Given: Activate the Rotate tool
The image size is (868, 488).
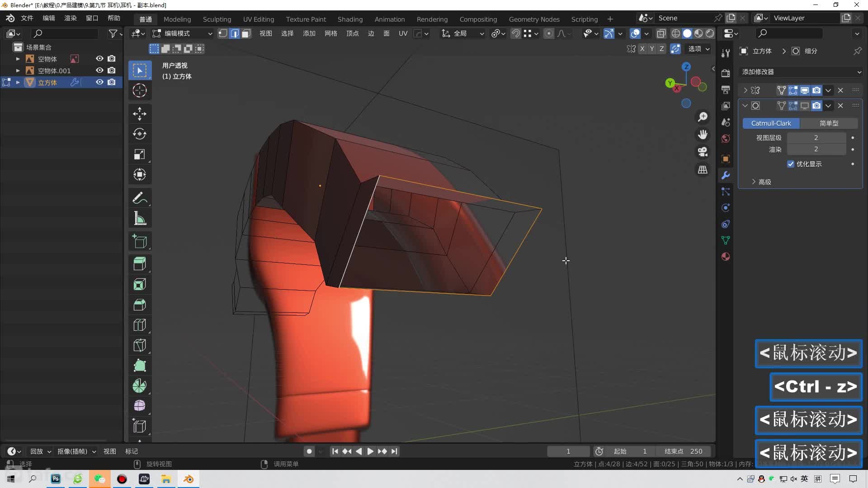Looking at the screenshot, I should 140,134.
